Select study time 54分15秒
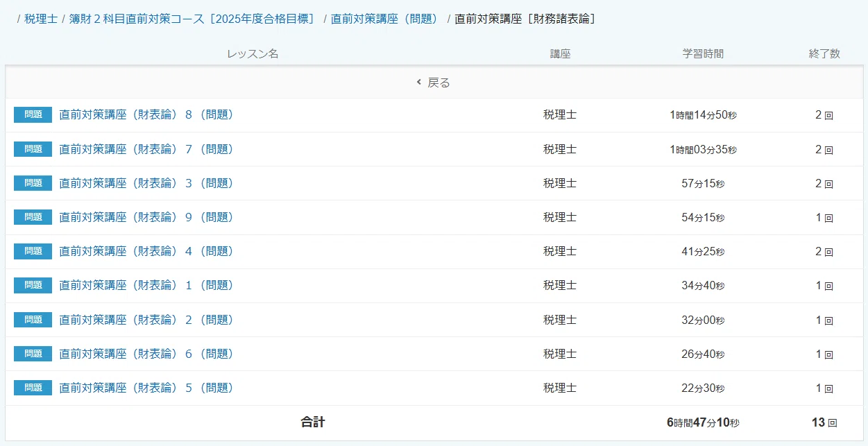The image size is (868, 446). (703, 216)
